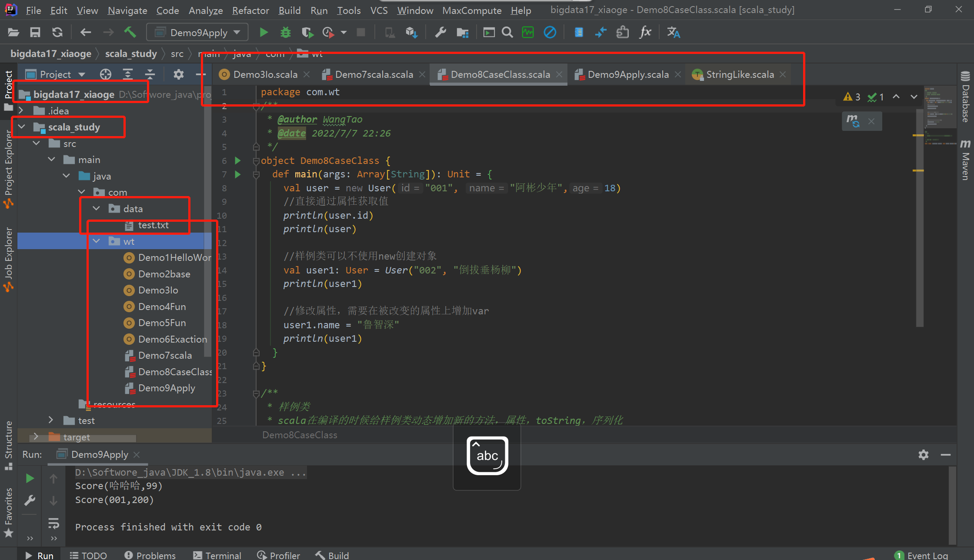Screen dimensions: 974x560
Task: Open Project panel settings gear
Action: (x=178, y=74)
